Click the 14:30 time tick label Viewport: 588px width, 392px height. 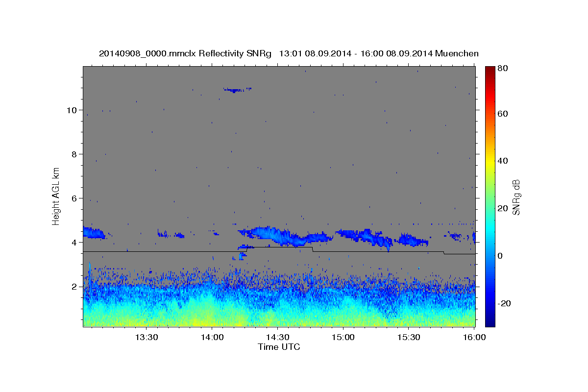(277, 338)
